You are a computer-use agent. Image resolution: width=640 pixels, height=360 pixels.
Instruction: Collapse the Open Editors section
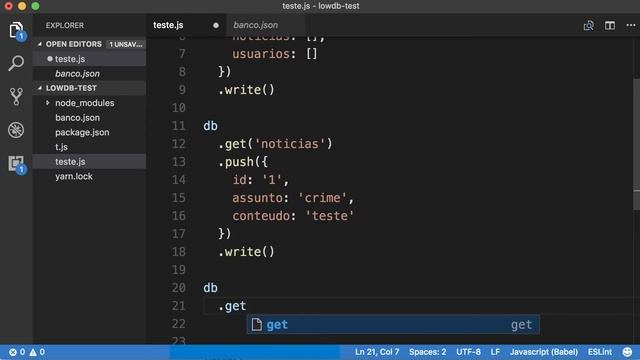coord(40,44)
